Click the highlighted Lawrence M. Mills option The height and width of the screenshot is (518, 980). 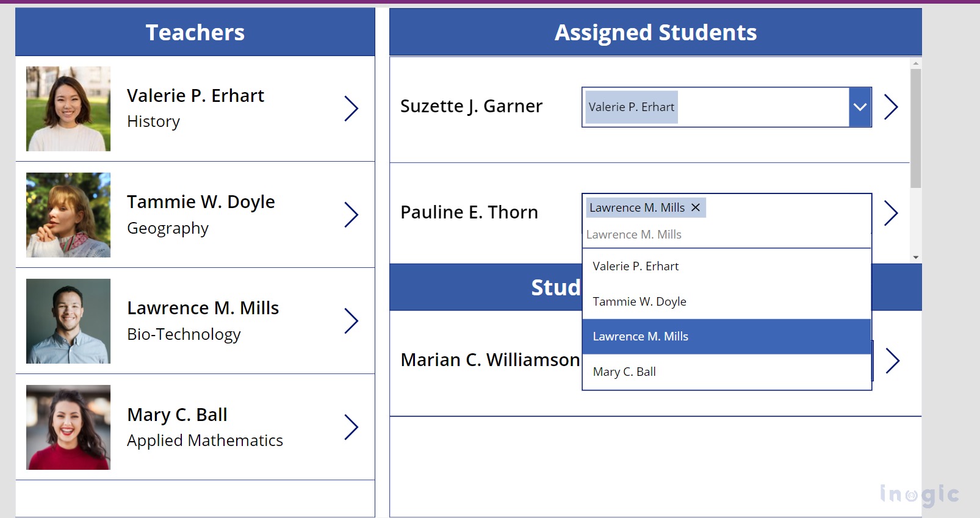tap(640, 336)
